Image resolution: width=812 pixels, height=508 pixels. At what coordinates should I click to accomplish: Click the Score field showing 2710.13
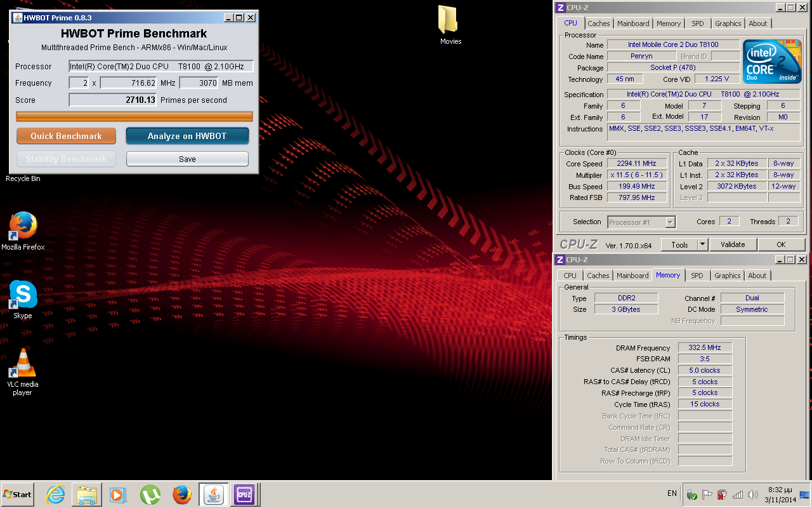(113, 100)
